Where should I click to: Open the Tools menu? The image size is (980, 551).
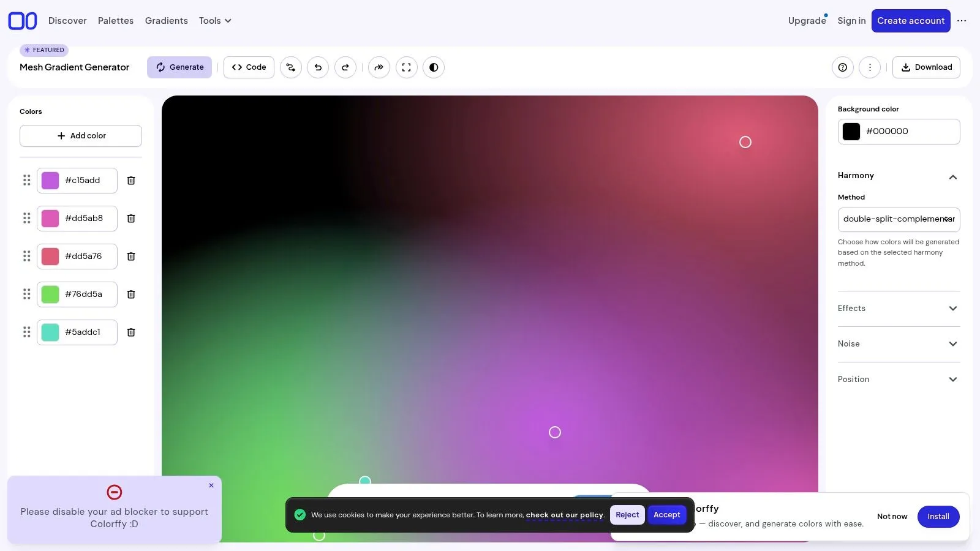(x=214, y=20)
